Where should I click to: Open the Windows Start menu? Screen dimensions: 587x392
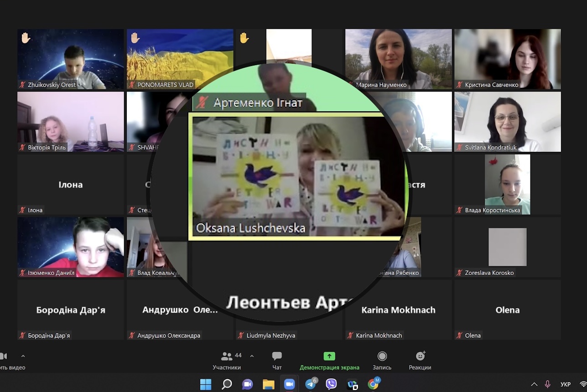tap(206, 384)
